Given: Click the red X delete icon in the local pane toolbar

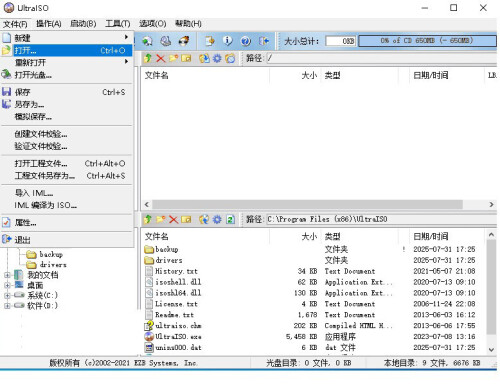Looking at the screenshot, I should [173, 219].
